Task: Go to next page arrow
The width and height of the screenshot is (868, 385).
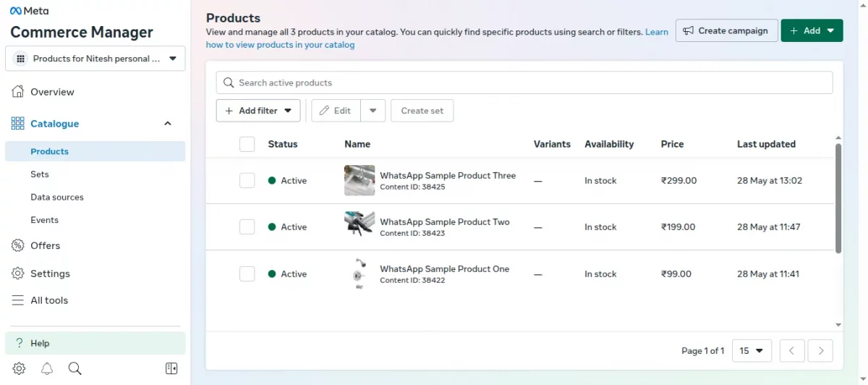Action: tap(820, 351)
